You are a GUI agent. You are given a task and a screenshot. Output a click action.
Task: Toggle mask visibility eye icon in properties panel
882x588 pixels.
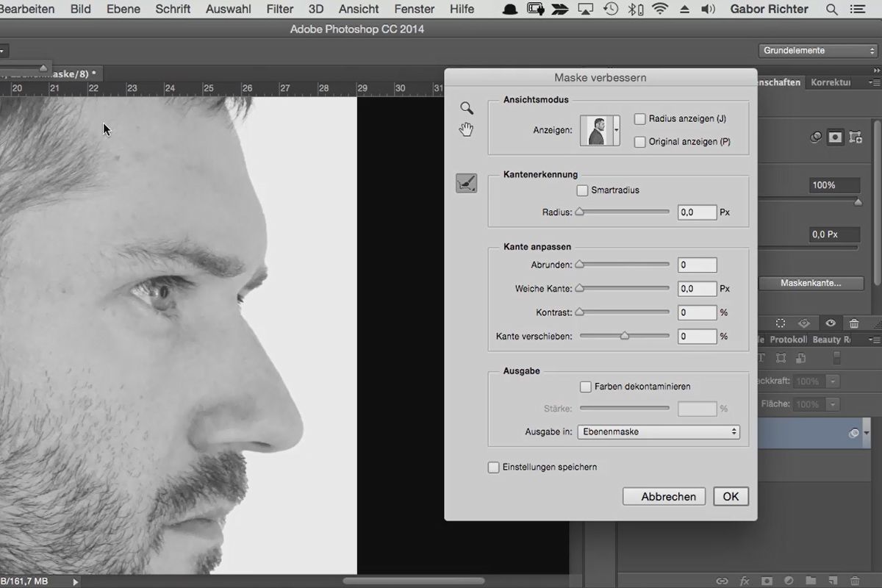coord(830,323)
